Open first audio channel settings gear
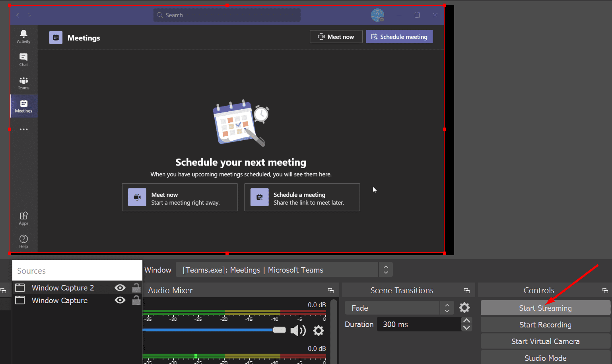Viewport: 612px width, 364px height. click(x=319, y=331)
